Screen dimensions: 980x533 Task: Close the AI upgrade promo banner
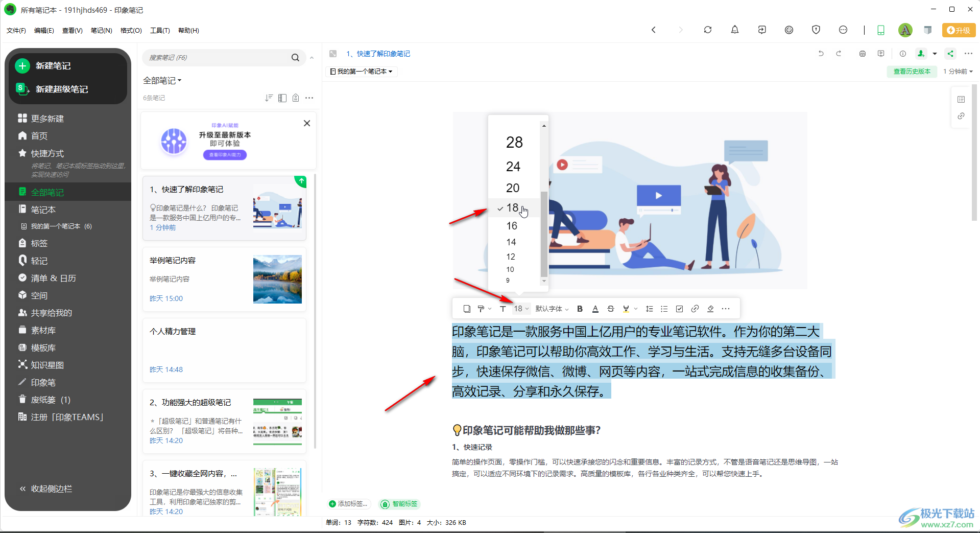coord(307,123)
